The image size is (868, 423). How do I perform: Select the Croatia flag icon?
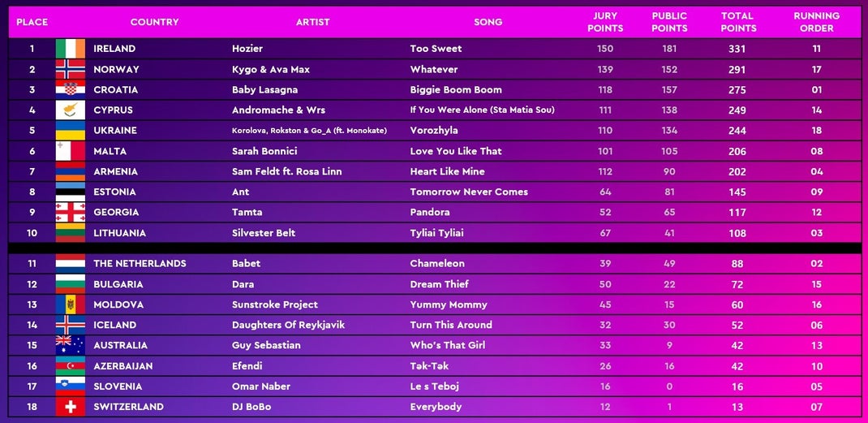71,90
